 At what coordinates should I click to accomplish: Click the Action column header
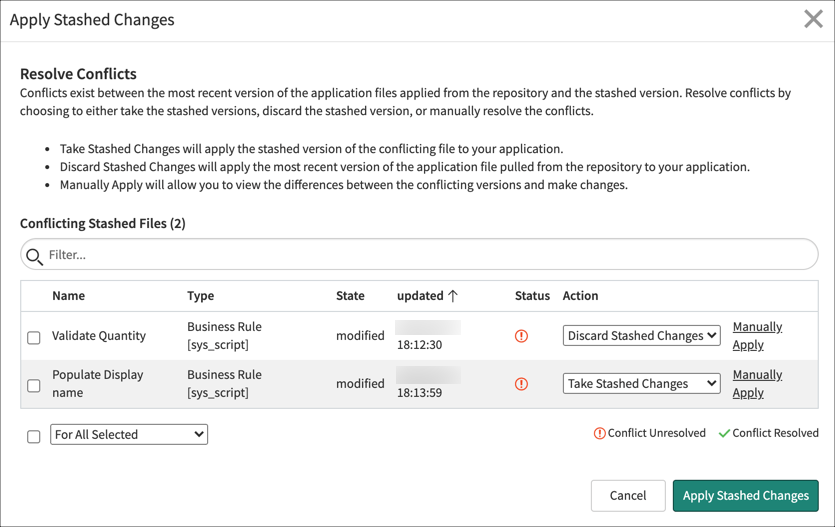[580, 296]
